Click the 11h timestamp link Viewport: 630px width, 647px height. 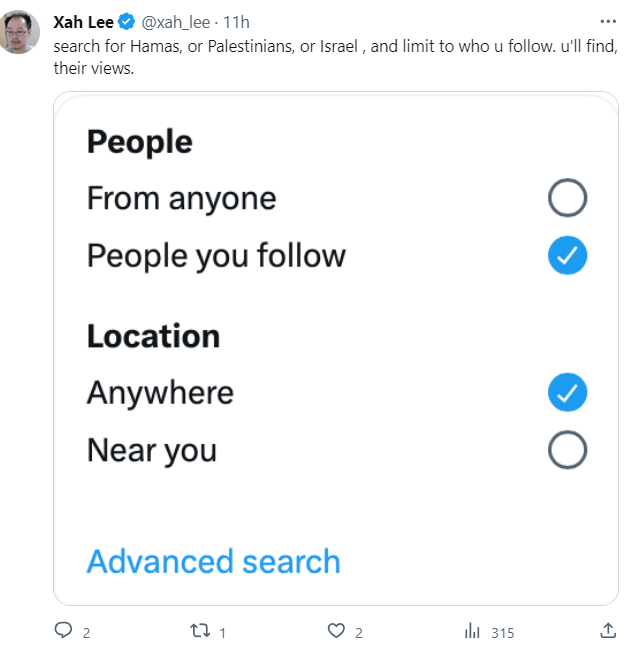point(236,22)
